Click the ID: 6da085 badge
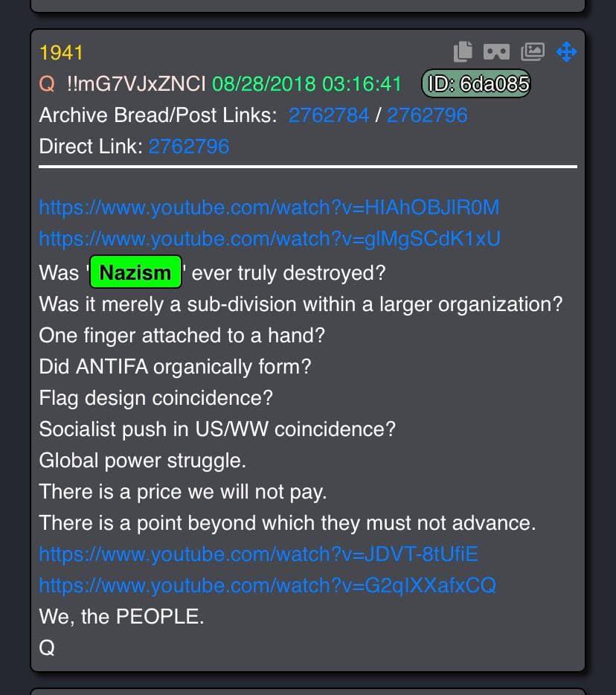Screen dimensions: 616x695 coord(476,83)
